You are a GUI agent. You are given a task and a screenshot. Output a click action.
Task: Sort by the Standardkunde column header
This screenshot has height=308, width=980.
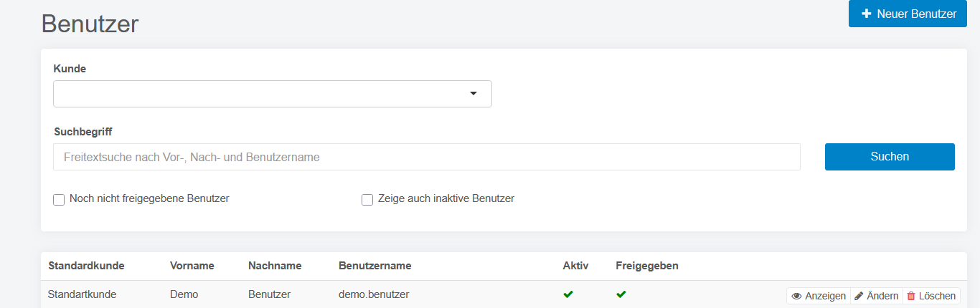86,266
